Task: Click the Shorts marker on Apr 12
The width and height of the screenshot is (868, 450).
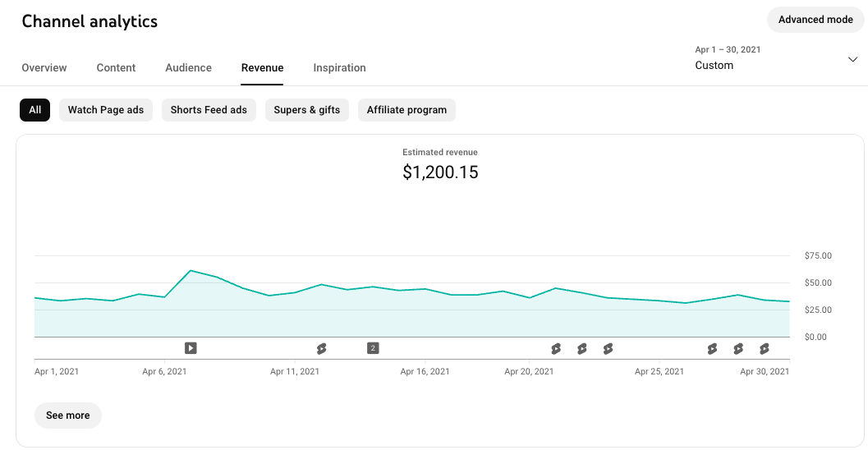Action: [x=321, y=348]
